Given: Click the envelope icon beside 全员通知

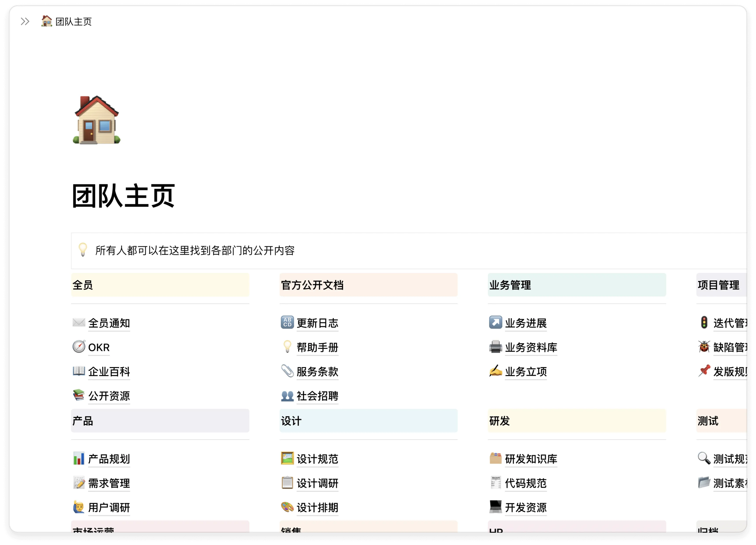Looking at the screenshot, I should (x=79, y=322).
